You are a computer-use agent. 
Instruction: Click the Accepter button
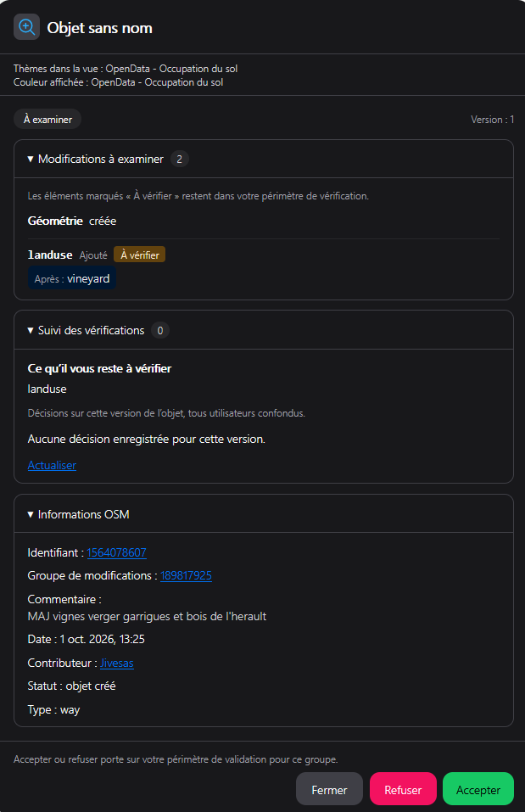pos(478,790)
